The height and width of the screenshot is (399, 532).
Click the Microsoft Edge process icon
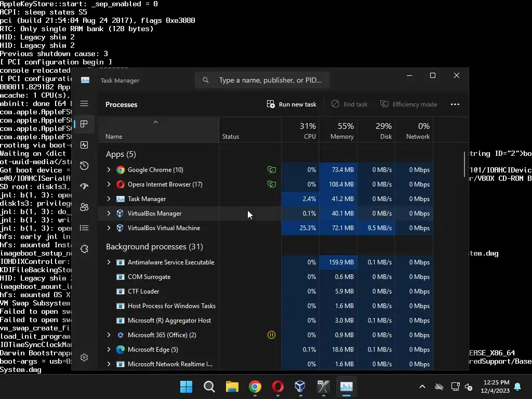(x=120, y=350)
